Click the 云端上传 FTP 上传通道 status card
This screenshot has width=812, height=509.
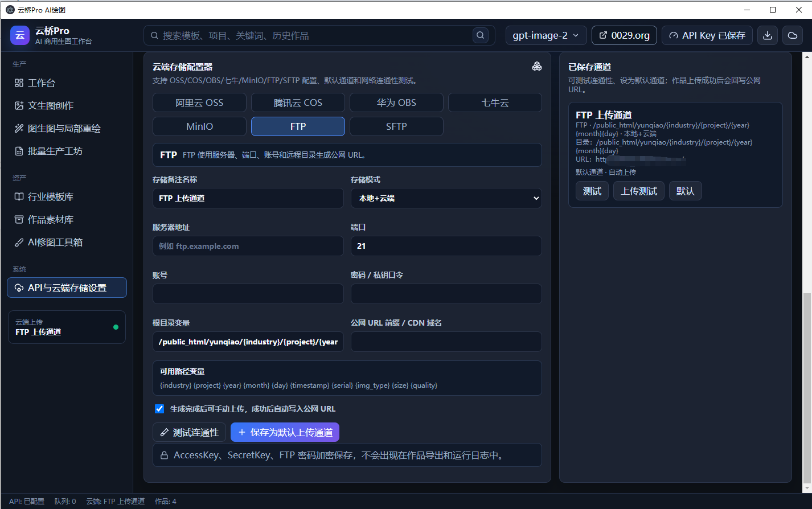(67, 327)
